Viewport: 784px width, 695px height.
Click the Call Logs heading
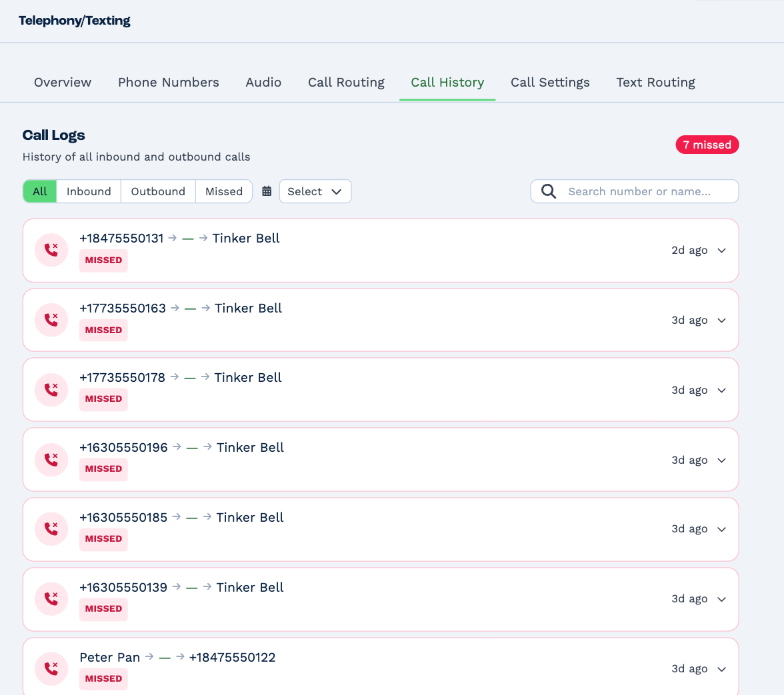[53, 135]
